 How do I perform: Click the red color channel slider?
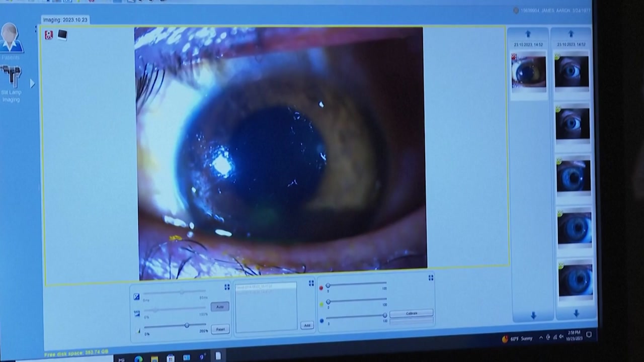click(356, 285)
